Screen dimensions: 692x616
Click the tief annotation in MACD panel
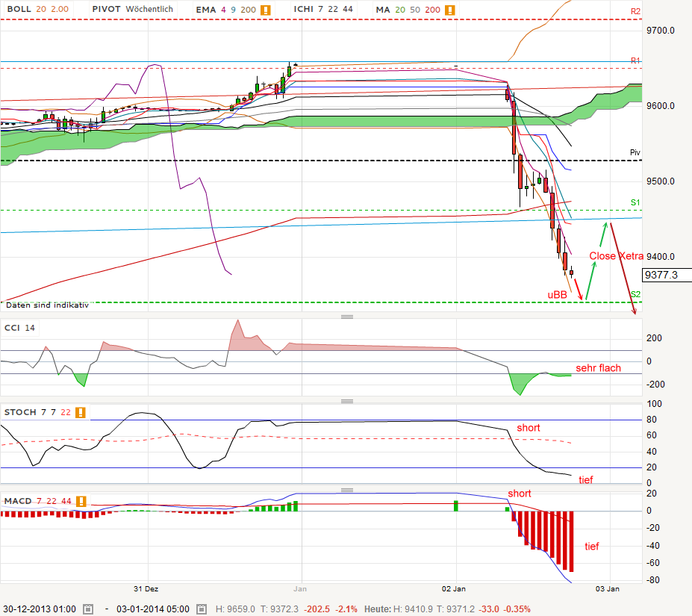592,547
